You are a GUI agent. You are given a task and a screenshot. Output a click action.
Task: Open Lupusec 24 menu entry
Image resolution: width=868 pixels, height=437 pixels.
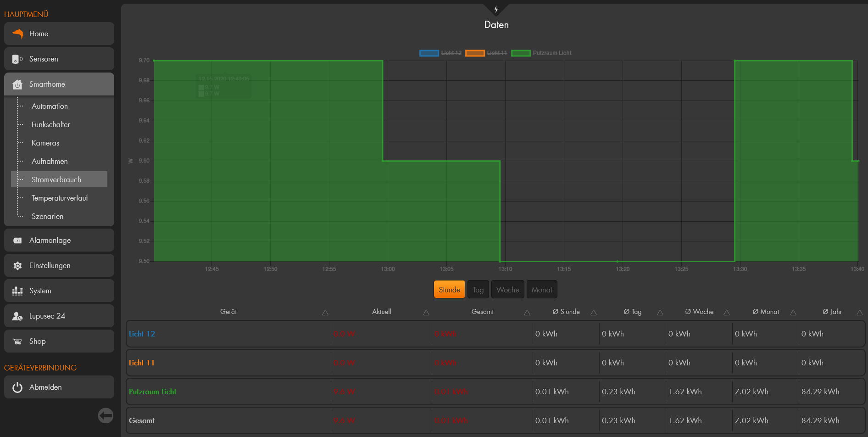(x=59, y=316)
